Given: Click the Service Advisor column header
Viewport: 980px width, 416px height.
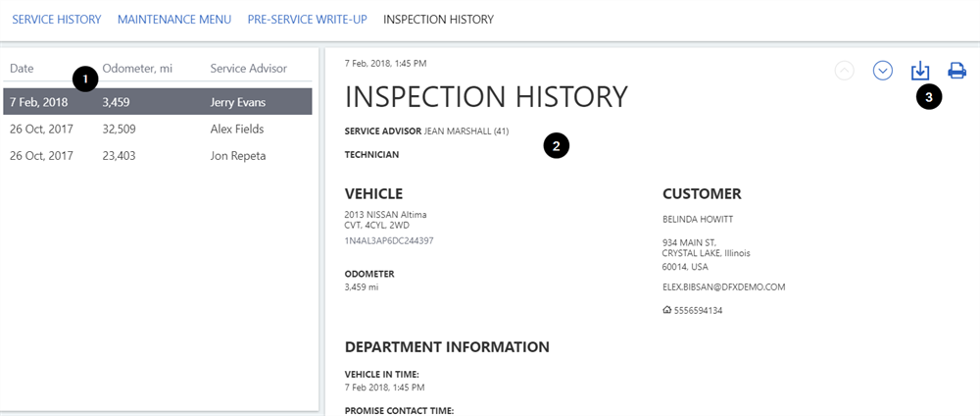Looking at the screenshot, I should [x=248, y=68].
